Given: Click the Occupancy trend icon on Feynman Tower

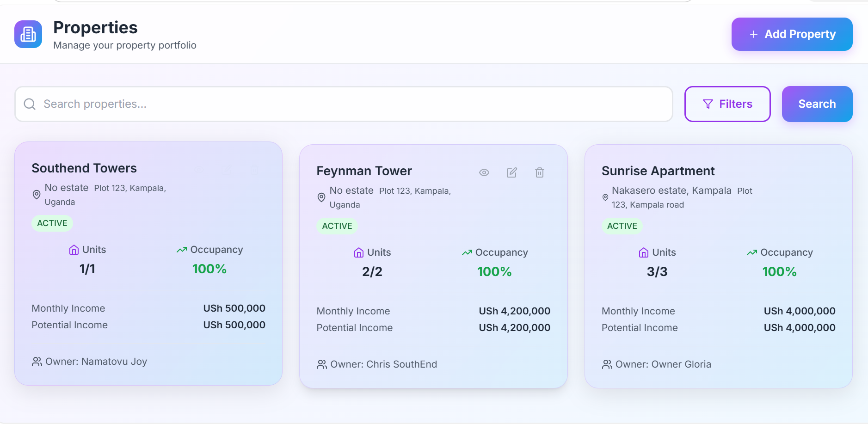Looking at the screenshot, I should (467, 252).
